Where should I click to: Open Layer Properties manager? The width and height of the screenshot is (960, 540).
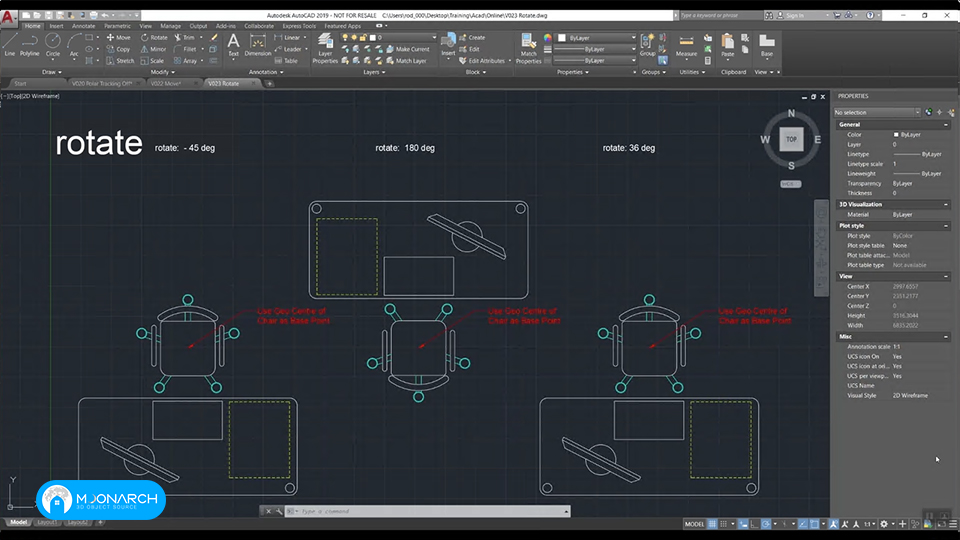pos(325,48)
